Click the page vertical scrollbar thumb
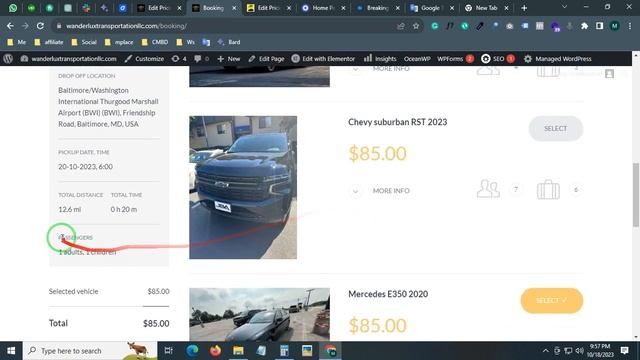This screenshot has width=640, height=360. pos(636,195)
